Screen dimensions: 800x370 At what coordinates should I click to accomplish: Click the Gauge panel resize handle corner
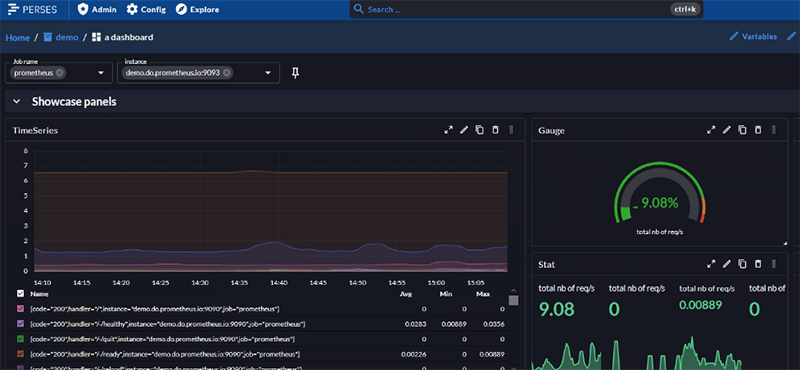(785, 243)
